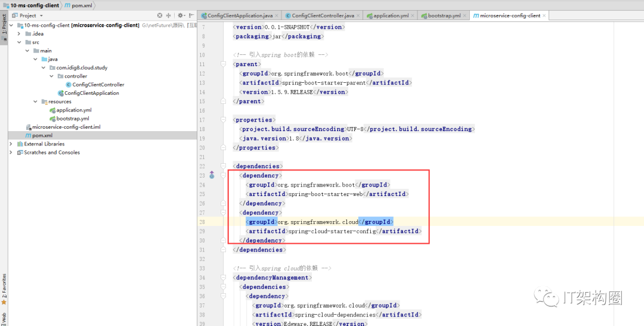
Task: Open the Web side tool window
Action: tap(4, 318)
